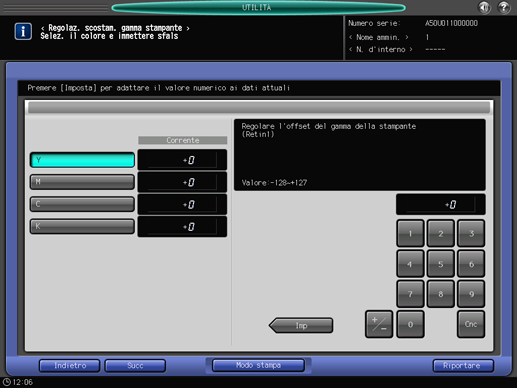Click "N. d'interno" label
This screenshot has width=517, height=388.
[380, 49]
